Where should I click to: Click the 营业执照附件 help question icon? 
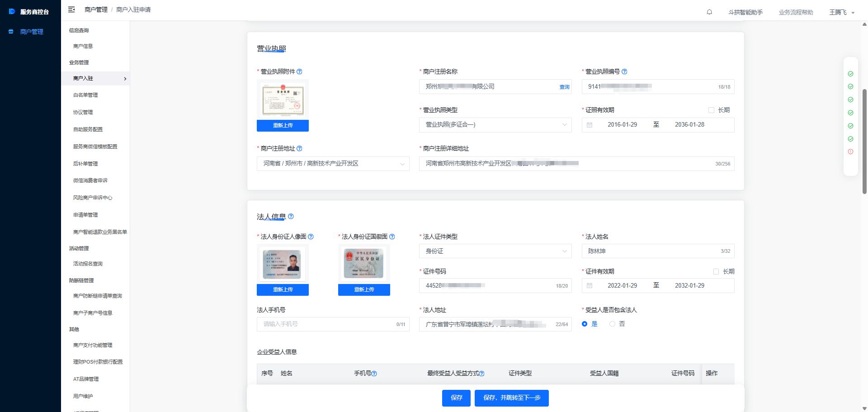click(x=299, y=71)
